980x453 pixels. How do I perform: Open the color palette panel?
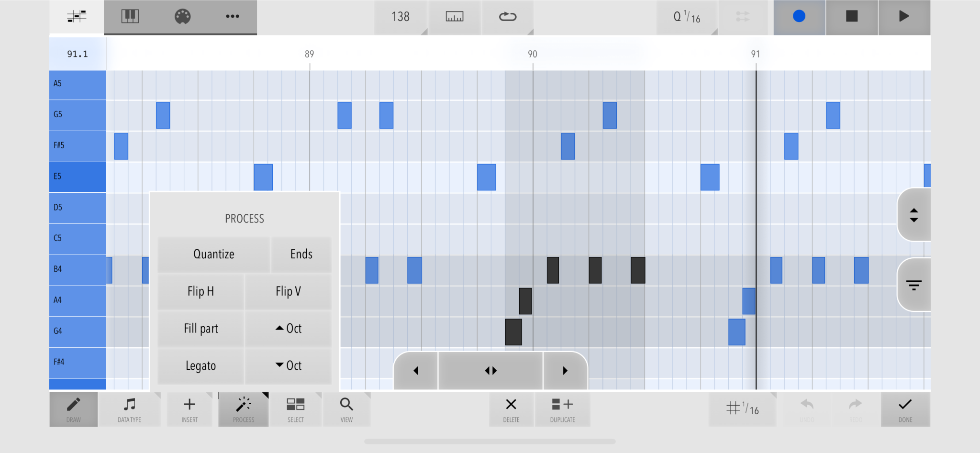point(182,17)
